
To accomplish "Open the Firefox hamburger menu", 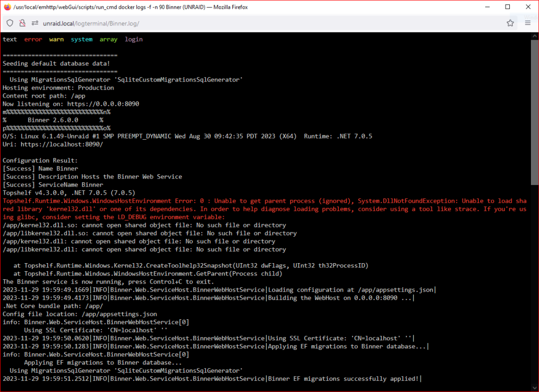I will 528,23.
